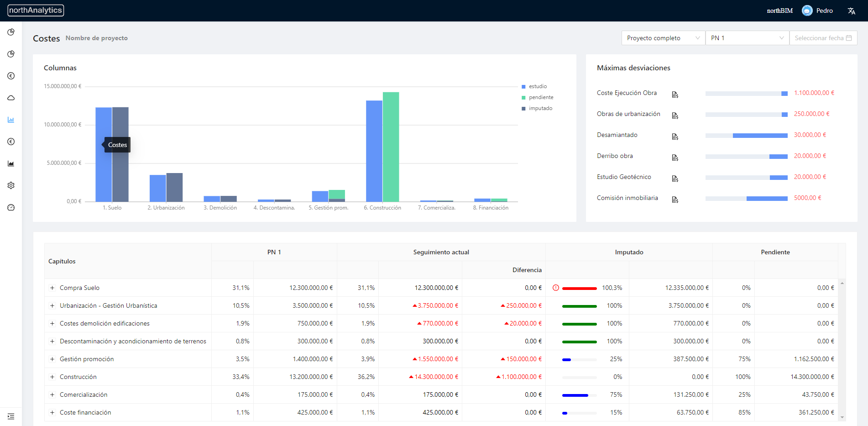The image size is (868, 426).
Task: Expand the Construcción chapter row
Action: [52, 377]
